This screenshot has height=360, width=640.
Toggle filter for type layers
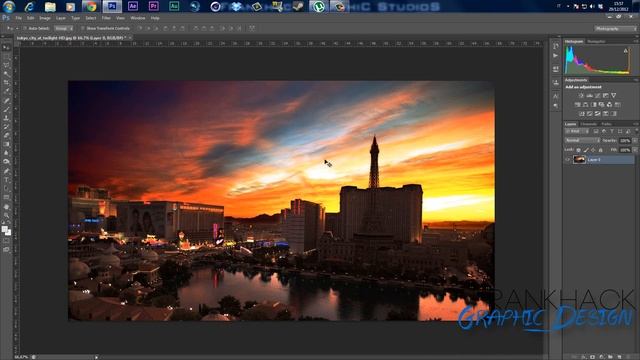[612, 131]
